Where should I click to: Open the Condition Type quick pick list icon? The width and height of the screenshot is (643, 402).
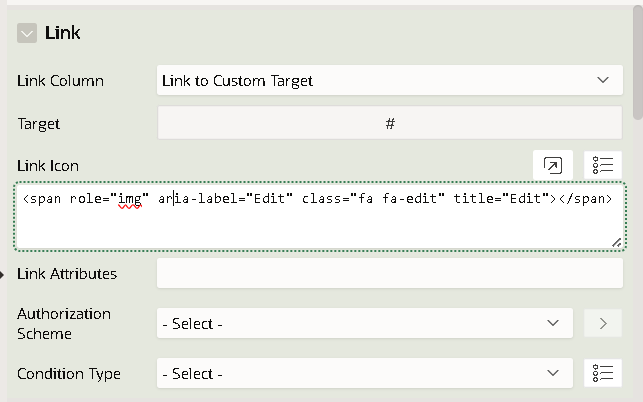[603, 373]
